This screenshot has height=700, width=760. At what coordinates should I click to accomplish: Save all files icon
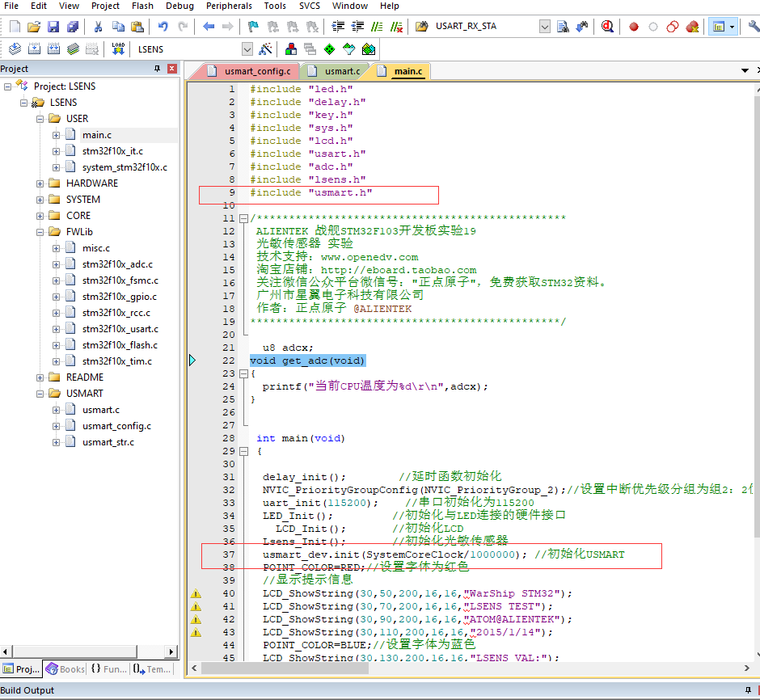pyautogui.click(x=73, y=27)
